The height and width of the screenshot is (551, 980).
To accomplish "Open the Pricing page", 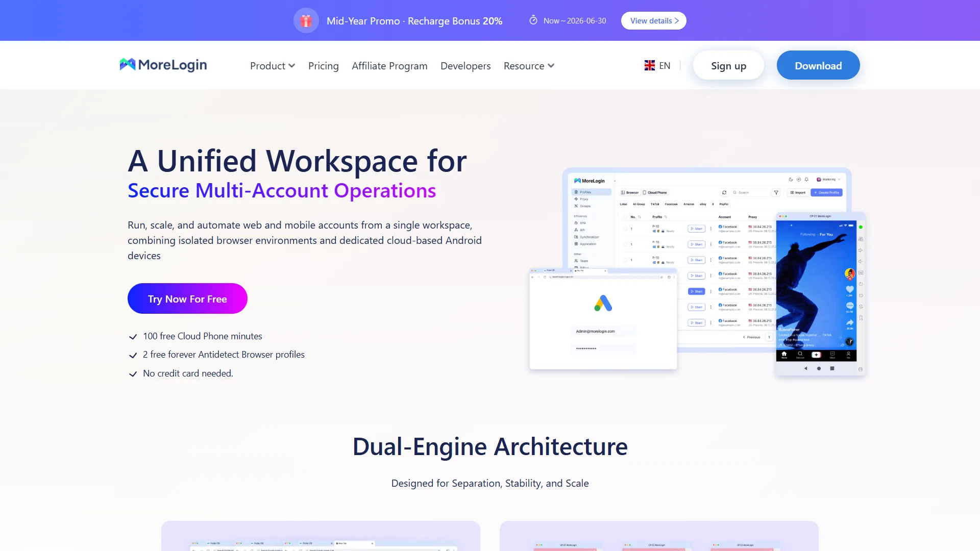I will coord(324,66).
